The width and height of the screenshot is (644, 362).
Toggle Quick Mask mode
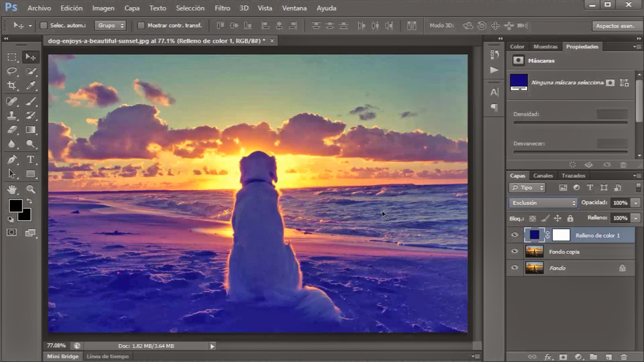pyautogui.click(x=12, y=232)
